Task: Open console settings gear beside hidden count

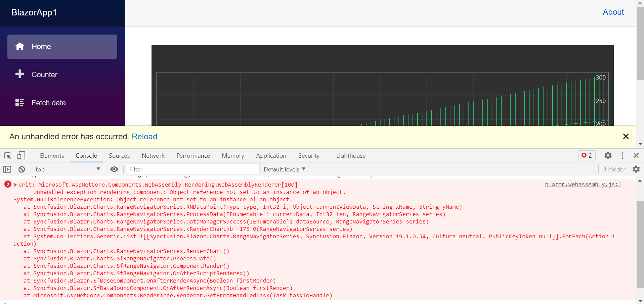Action: [636, 169]
